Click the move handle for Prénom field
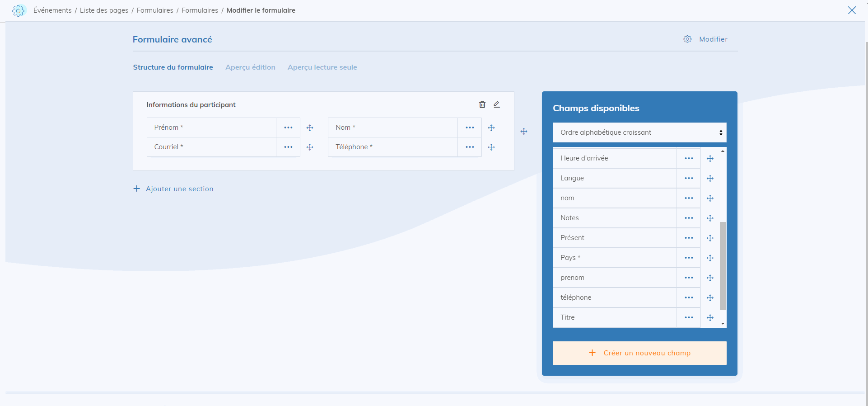 pyautogui.click(x=310, y=128)
